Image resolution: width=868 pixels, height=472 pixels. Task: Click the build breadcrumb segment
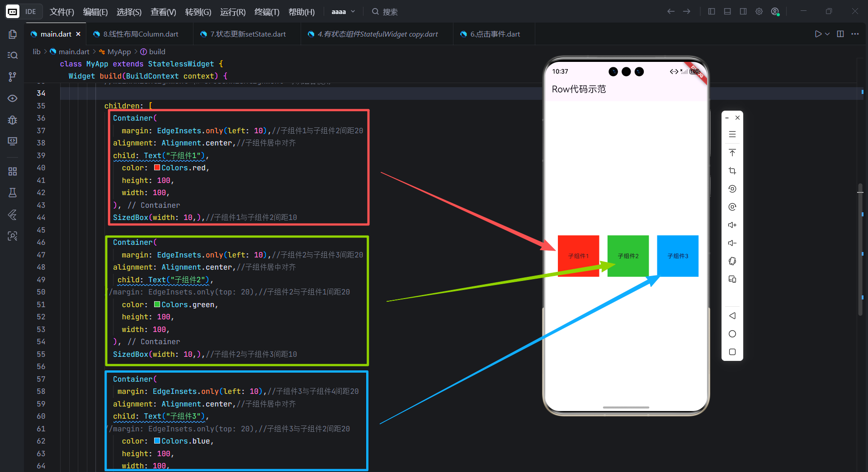(x=153, y=51)
